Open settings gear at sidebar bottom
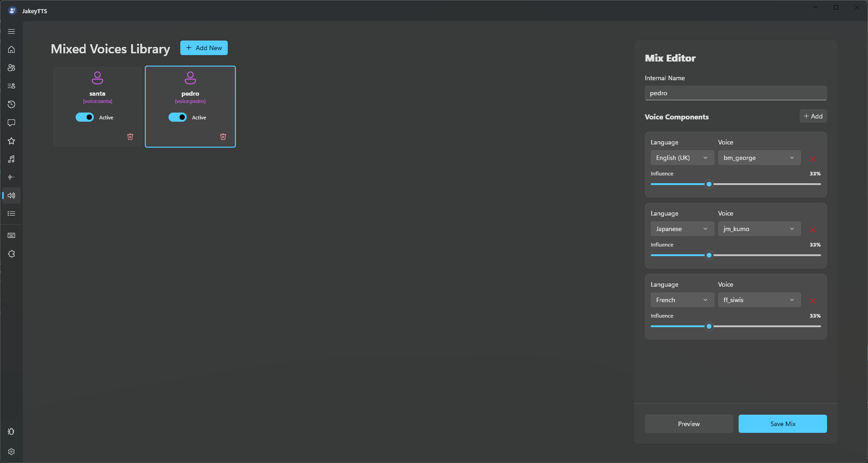The width and height of the screenshot is (868, 463). (x=11, y=452)
